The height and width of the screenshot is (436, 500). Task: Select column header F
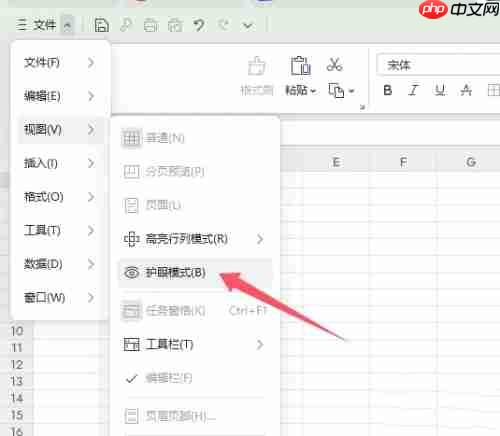pos(403,162)
